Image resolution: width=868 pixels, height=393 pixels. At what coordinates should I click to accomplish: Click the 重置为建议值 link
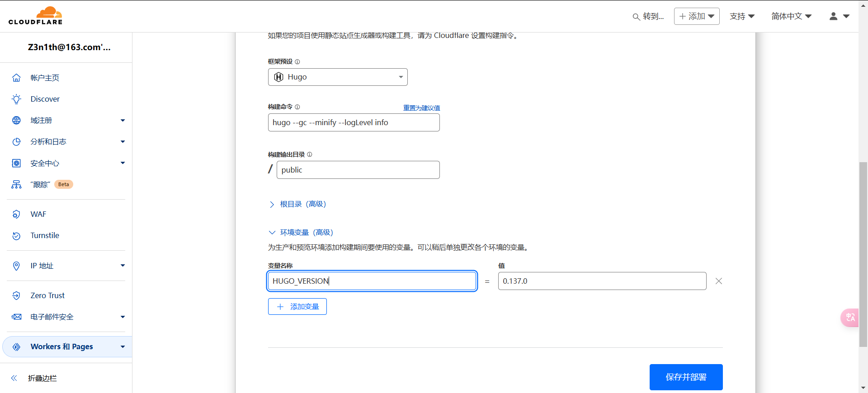pos(421,108)
